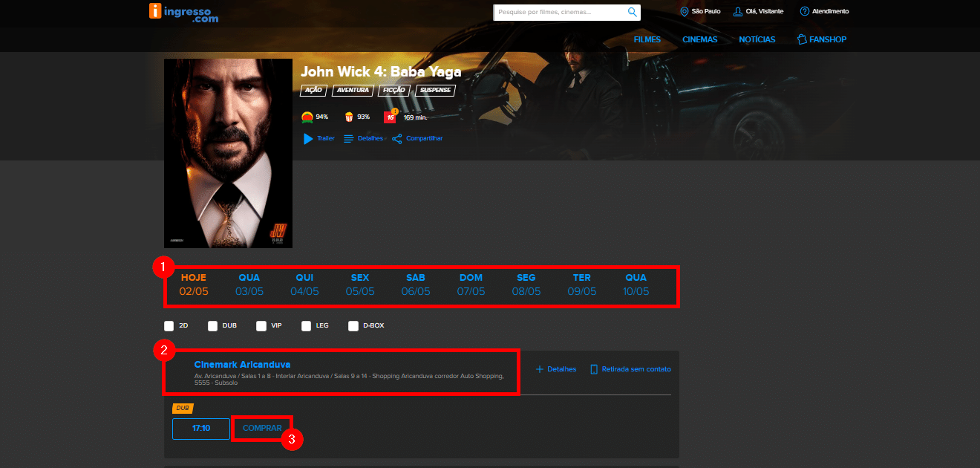Viewport: 980px width, 468px height.
Task: Click the Retirada sem contato phone icon
Action: (x=594, y=369)
